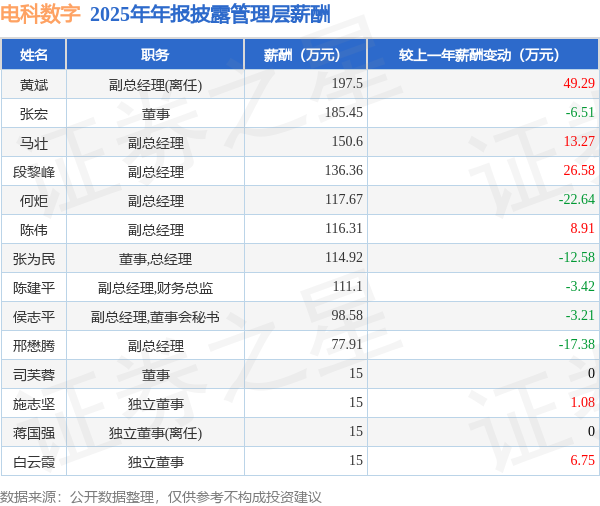Click the 姓名 column header
Image resolution: width=600 pixels, height=506 pixels.
point(34,55)
